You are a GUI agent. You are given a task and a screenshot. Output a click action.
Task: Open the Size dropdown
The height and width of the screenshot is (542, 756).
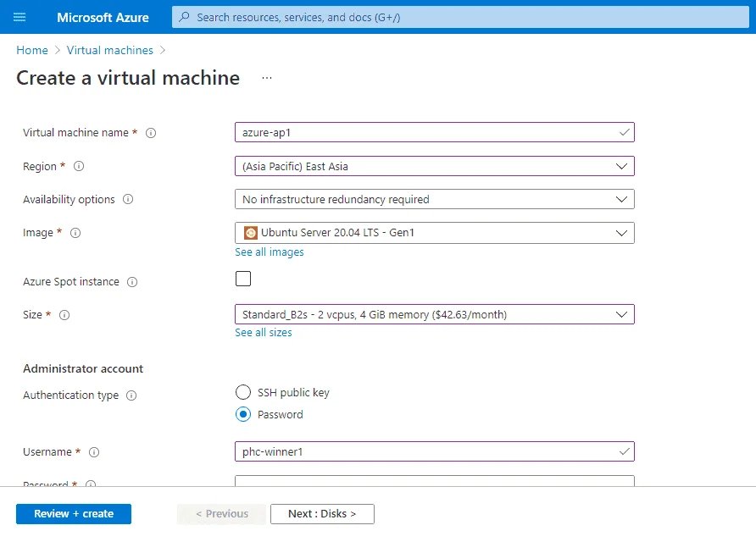click(435, 314)
